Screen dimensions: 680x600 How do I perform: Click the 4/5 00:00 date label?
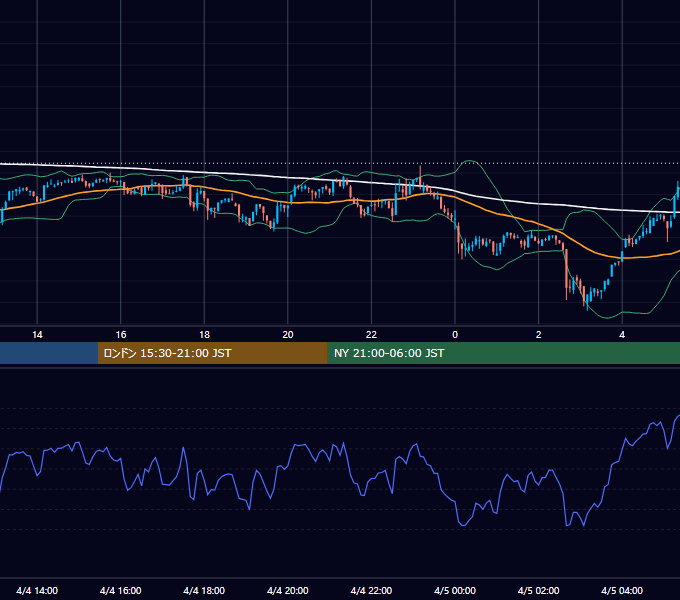(x=455, y=590)
